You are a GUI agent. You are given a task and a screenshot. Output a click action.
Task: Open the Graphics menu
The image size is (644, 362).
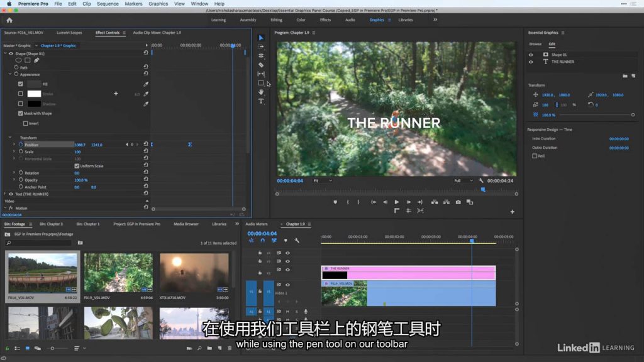click(x=158, y=4)
